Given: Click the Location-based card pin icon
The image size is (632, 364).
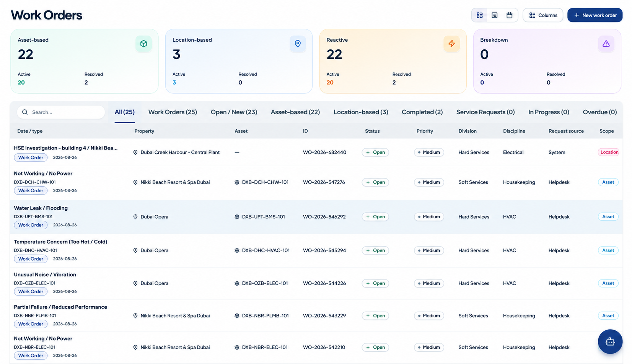Looking at the screenshot, I should coord(298,44).
